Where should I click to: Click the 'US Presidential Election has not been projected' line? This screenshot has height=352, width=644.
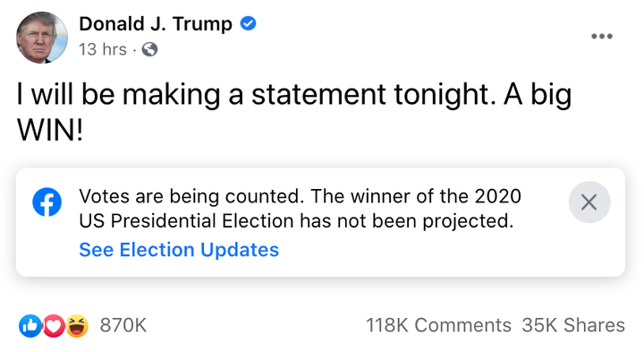296,221
